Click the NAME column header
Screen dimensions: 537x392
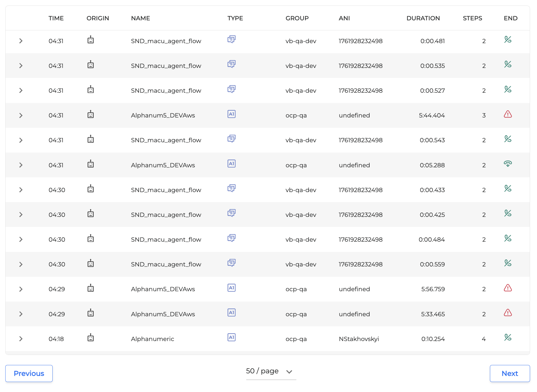click(140, 18)
